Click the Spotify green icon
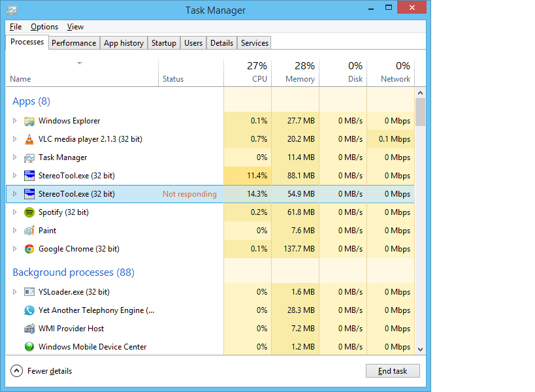This screenshot has width=535, height=392. pos(29,212)
